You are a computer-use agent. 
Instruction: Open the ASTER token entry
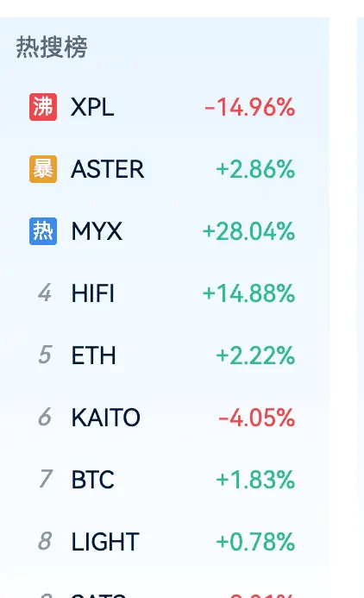coord(162,169)
